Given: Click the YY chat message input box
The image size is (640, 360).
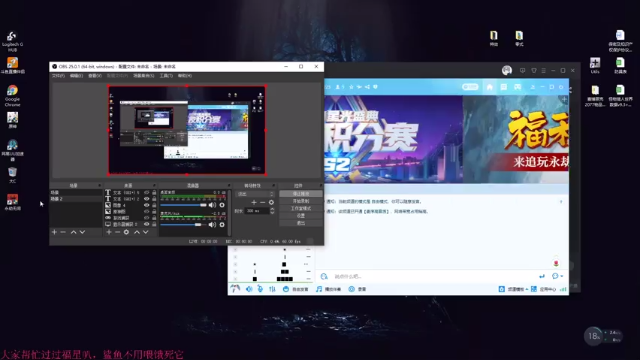Looking at the screenshot, I should click(x=433, y=276).
